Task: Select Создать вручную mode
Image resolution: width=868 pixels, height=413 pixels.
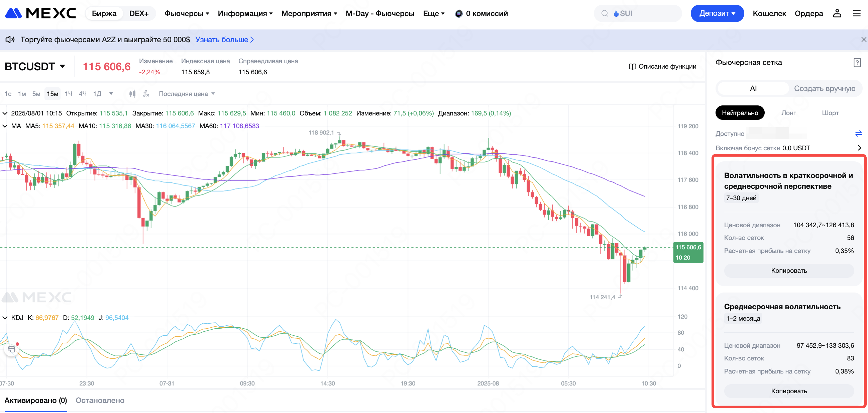Action: coord(825,88)
